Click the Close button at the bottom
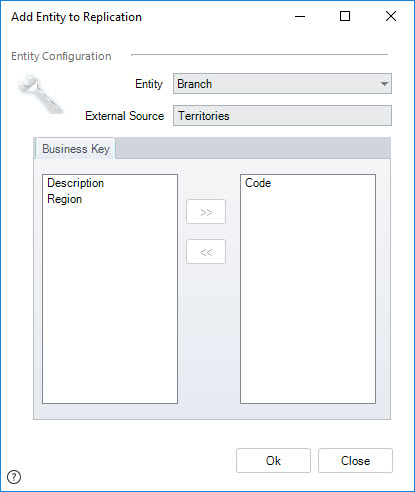The width and height of the screenshot is (415, 492). pyautogui.click(x=355, y=461)
